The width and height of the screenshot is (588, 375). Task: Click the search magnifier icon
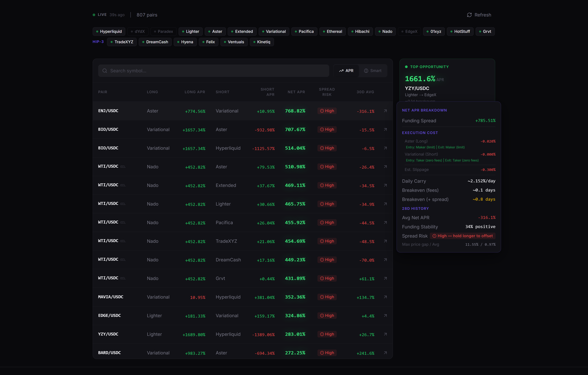point(105,71)
